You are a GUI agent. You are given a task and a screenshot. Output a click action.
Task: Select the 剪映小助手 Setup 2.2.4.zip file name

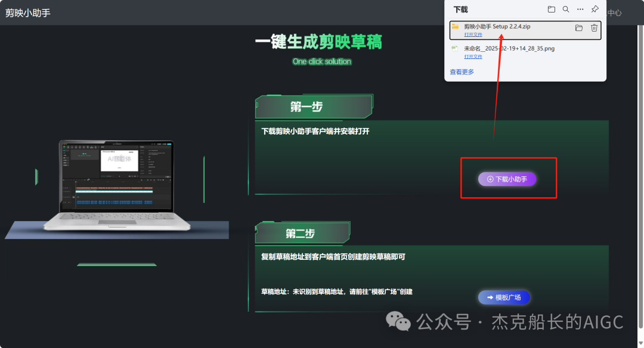pos(497,26)
